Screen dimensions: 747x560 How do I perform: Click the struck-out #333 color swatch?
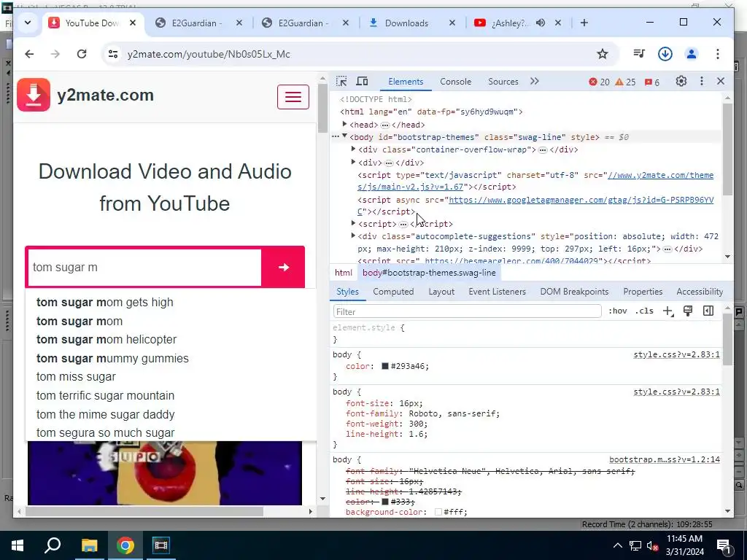(385, 502)
